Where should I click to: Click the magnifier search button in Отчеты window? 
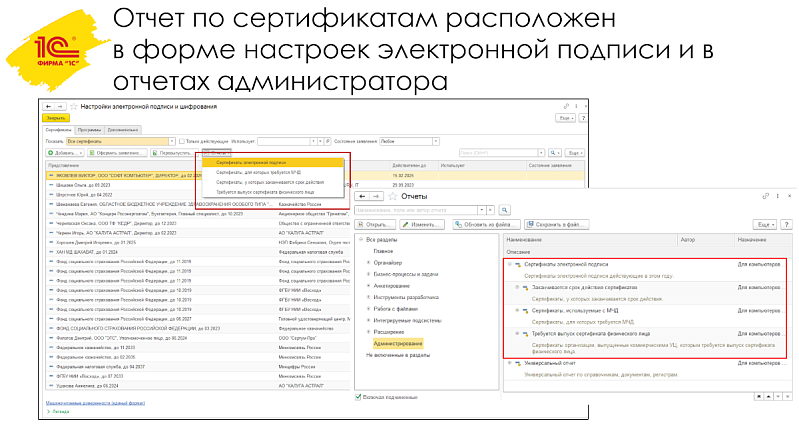(x=504, y=210)
